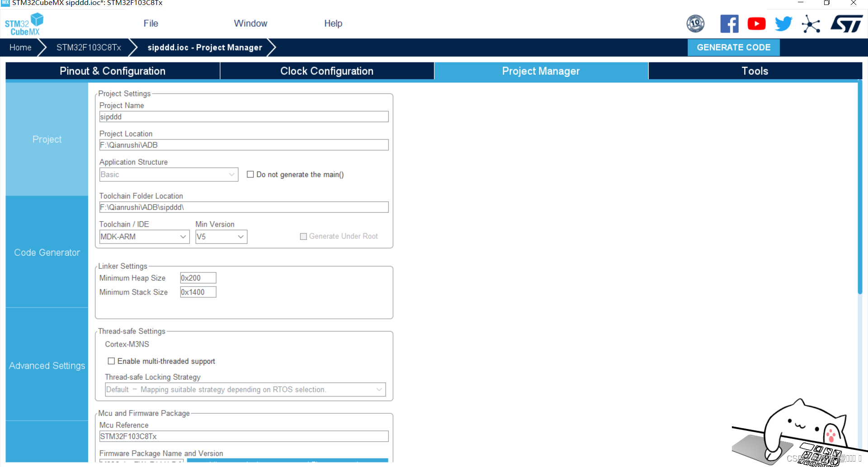Go to Home breadcrumb
The width and height of the screenshot is (868, 467).
click(x=20, y=48)
